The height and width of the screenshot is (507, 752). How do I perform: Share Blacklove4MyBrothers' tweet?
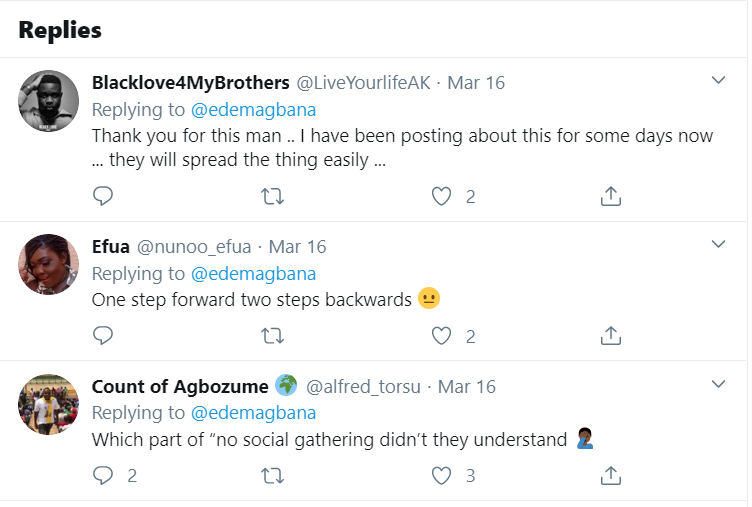[610, 197]
